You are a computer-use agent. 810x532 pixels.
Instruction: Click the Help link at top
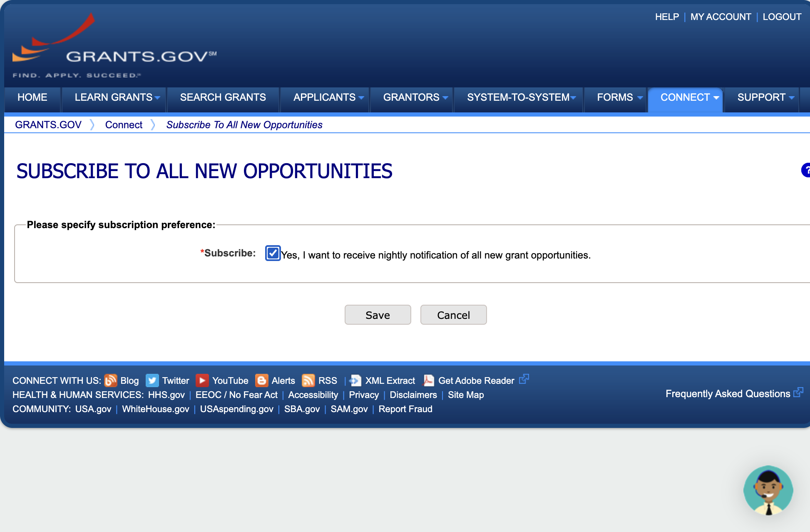point(667,17)
